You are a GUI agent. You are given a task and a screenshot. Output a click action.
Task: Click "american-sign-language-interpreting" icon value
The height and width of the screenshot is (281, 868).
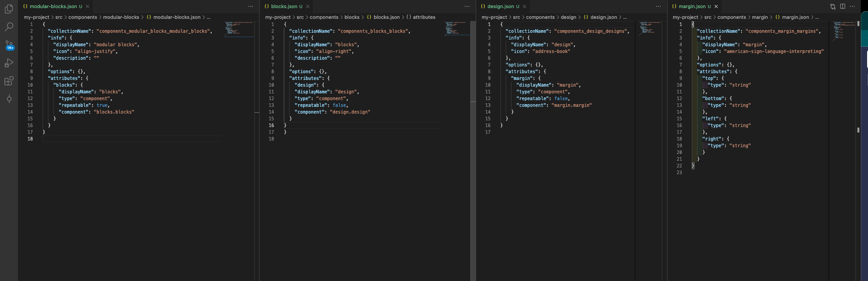(x=774, y=51)
